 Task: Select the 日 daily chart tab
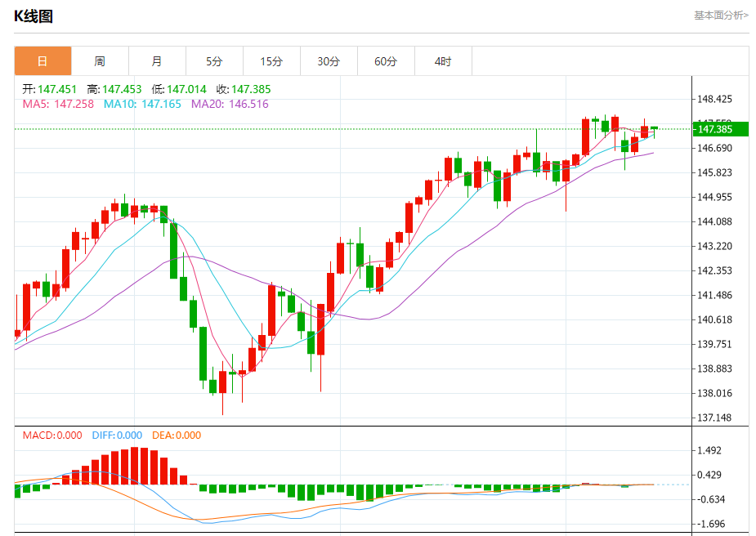[43, 61]
